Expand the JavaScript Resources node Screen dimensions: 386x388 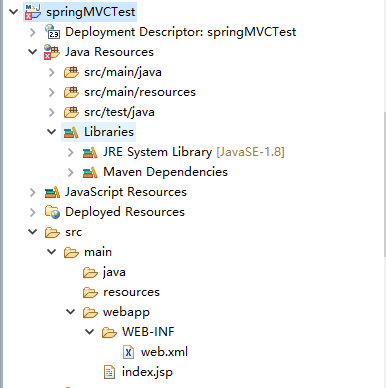(x=33, y=192)
